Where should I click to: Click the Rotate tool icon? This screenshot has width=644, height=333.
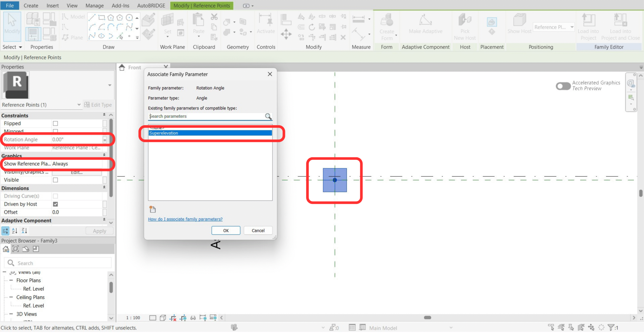click(312, 27)
